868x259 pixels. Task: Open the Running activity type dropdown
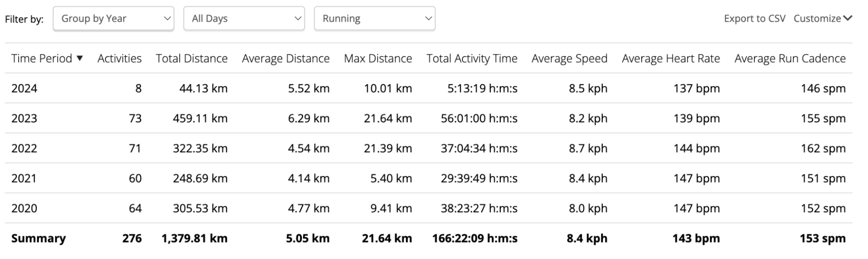point(374,19)
